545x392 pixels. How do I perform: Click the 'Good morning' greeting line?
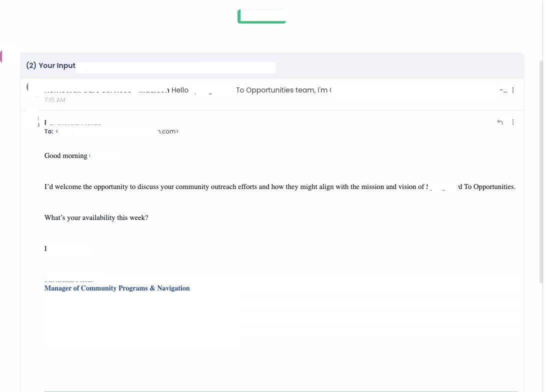[67, 155]
